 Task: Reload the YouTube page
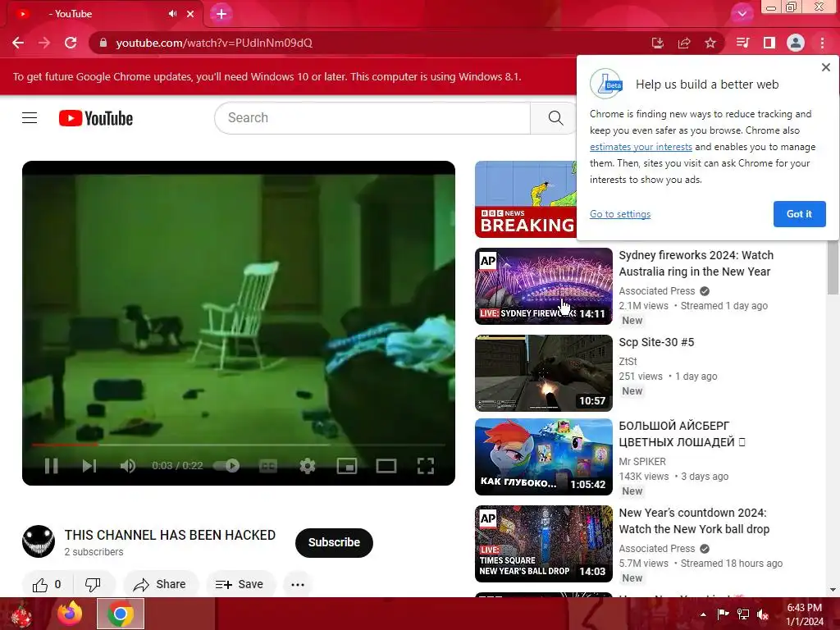tap(71, 43)
